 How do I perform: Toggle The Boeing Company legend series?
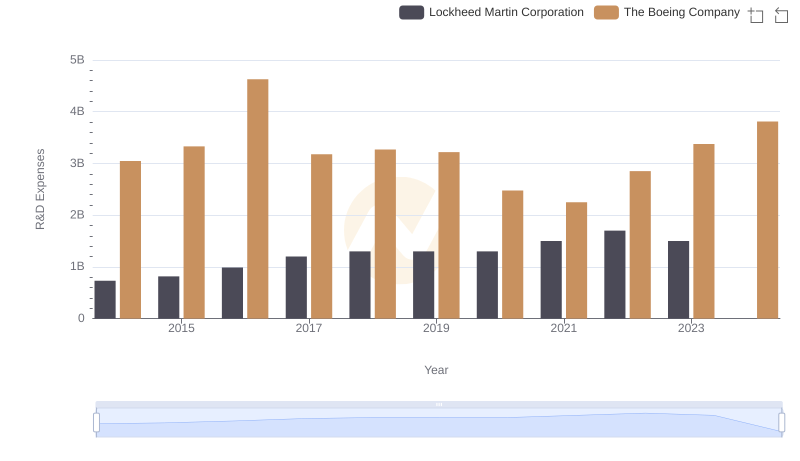[667, 12]
